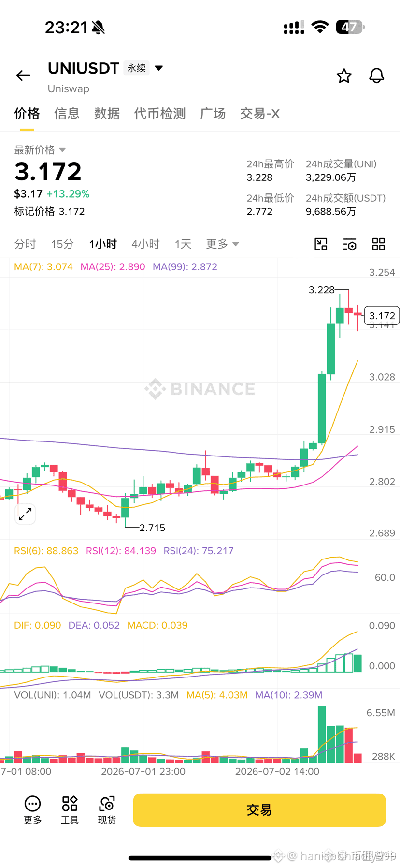Tap the 永续 perpetual contract tag
The width and height of the screenshot is (400, 868).
(x=137, y=68)
